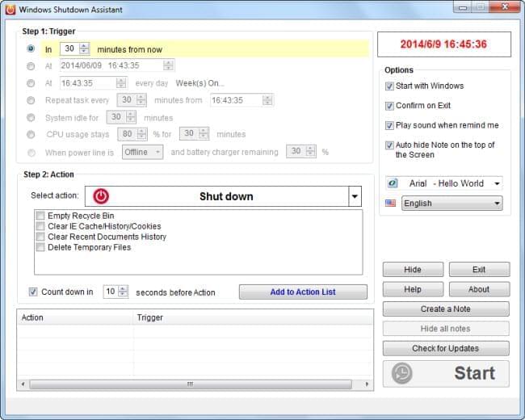Image resolution: width=525 pixels, height=420 pixels.
Task: Click Add to Action List button
Action: 303,292
